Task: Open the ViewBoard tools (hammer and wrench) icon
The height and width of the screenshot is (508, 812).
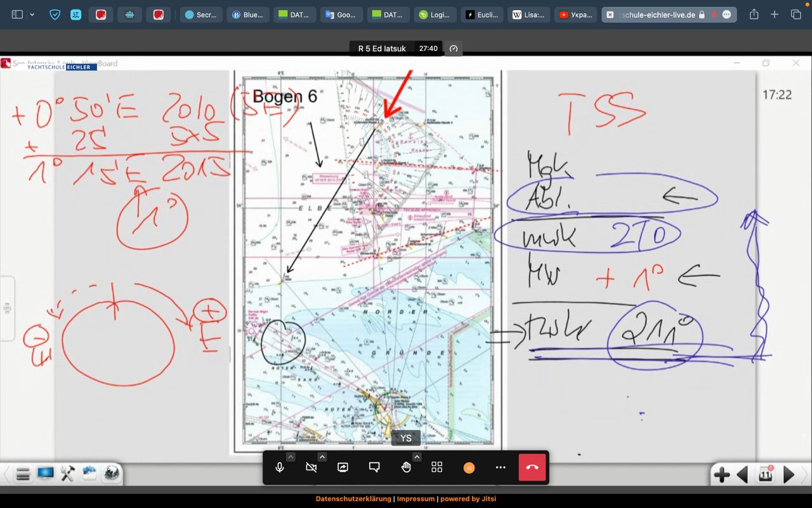Action: [67, 473]
